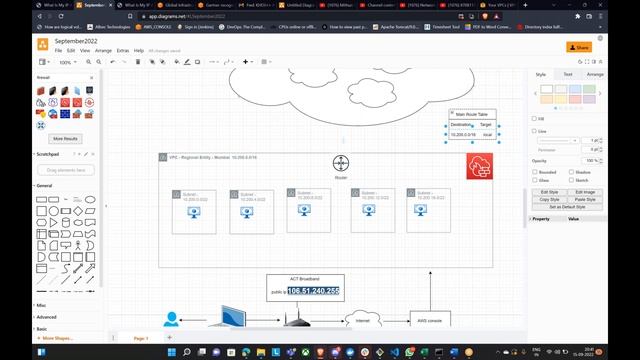Open the File menu
Viewport: 640px width, 360px height.
tap(58, 51)
